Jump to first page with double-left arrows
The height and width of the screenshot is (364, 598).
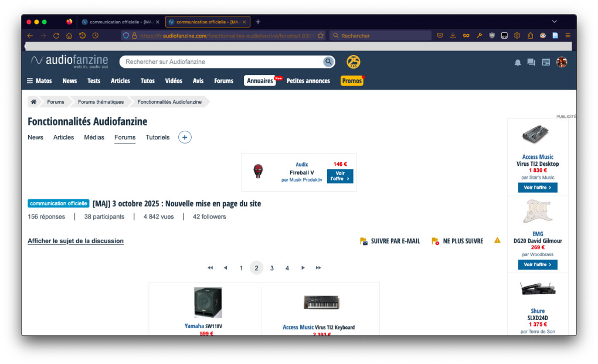[x=210, y=267]
